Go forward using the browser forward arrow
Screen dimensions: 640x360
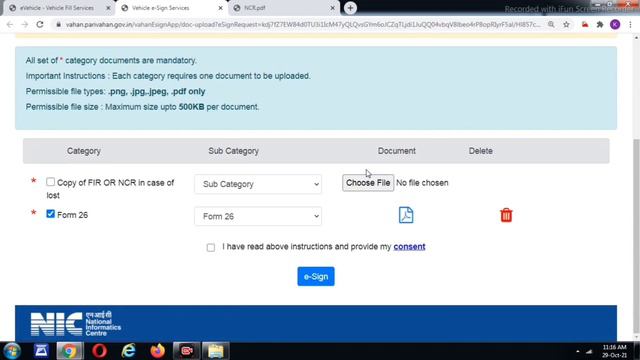click(24, 24)
